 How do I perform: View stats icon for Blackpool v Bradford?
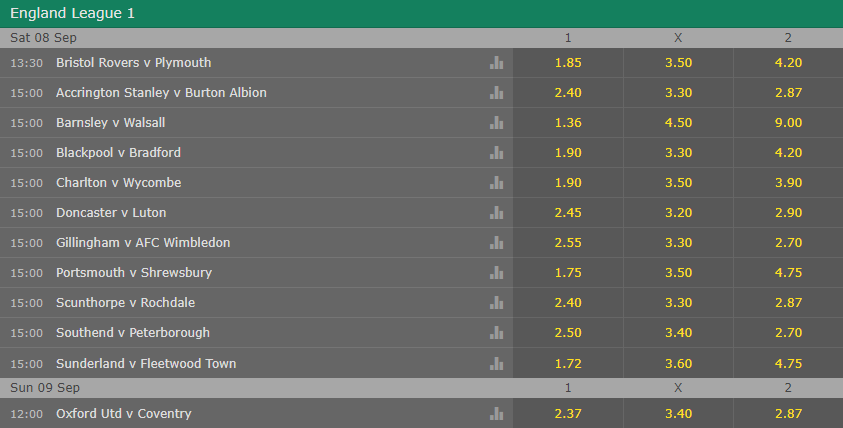coord(497,153)
